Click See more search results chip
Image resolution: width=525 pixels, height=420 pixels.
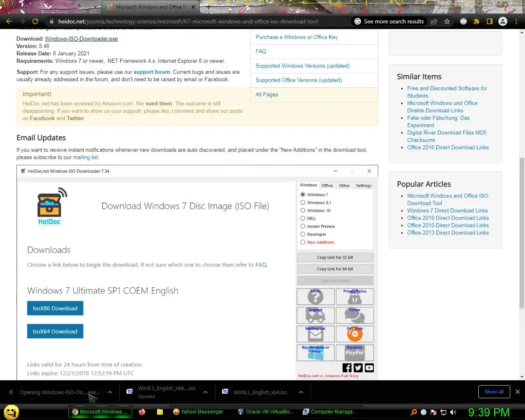pyautogui.click(x=389, y=21)
